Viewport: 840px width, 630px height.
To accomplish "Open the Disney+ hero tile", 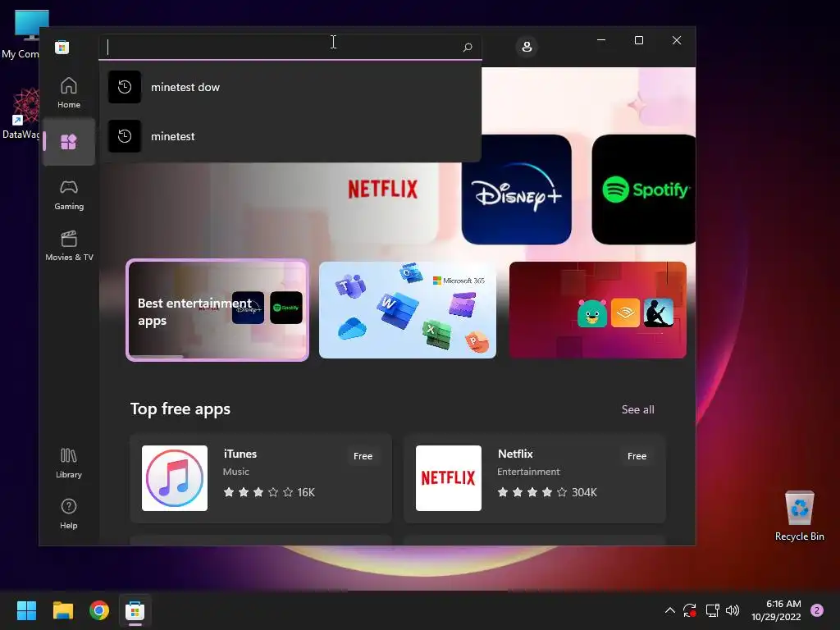I will click(x=517, y=189).
